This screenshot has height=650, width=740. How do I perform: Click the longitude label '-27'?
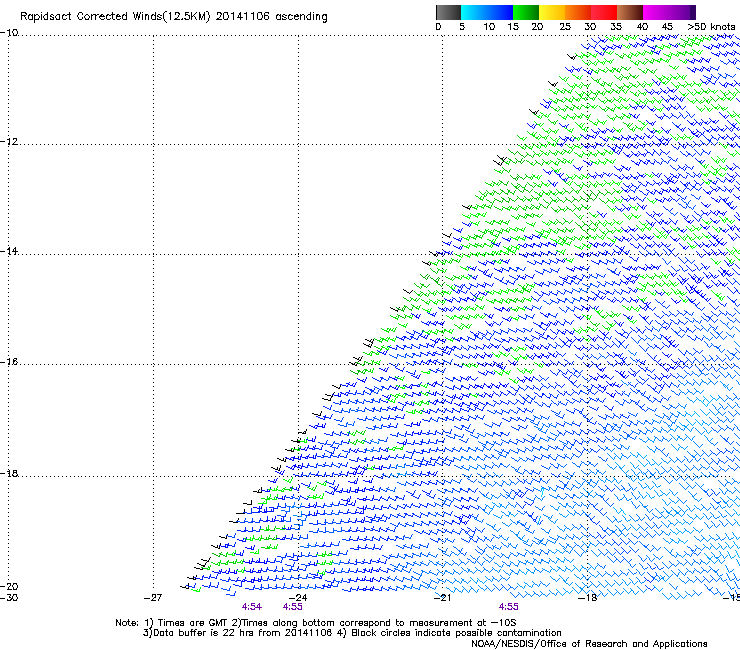pos(153,598)
